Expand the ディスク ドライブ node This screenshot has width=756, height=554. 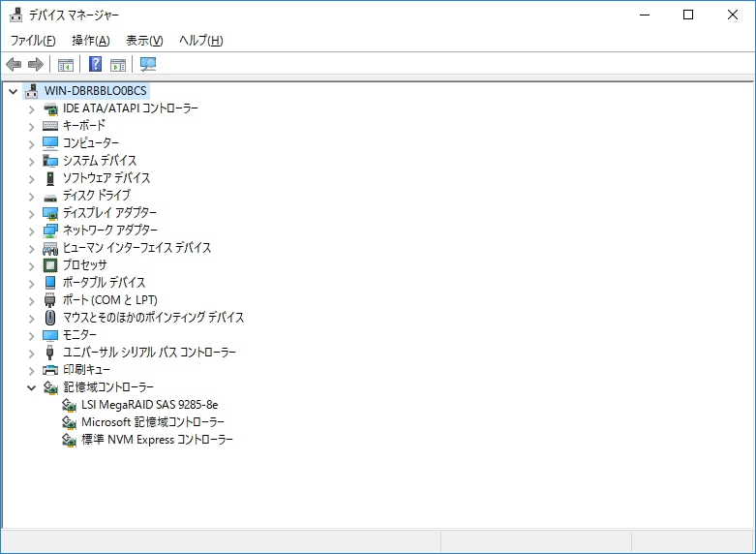pos(31,197)
